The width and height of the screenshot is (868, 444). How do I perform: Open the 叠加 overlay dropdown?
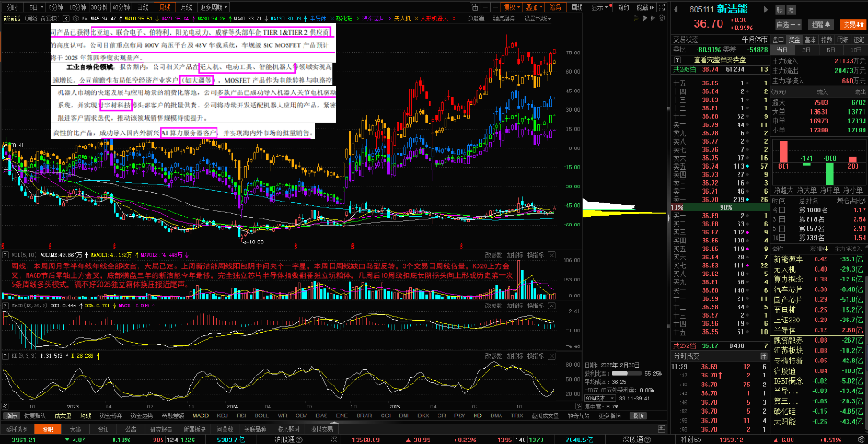click(534, 8)
